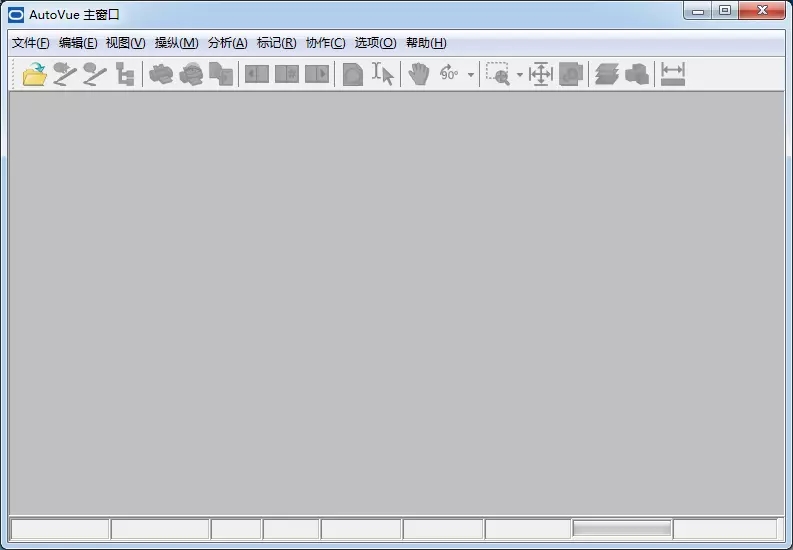This screenshot has height=550, width=793.
Task: Go to the previous page icon
Action: click(x=257, y=74)
